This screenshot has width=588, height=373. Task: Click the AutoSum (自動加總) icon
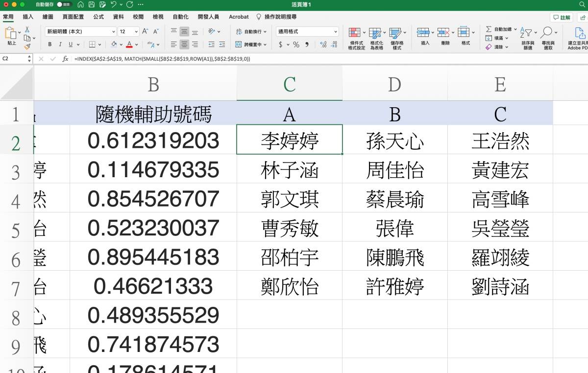[489, 30]
